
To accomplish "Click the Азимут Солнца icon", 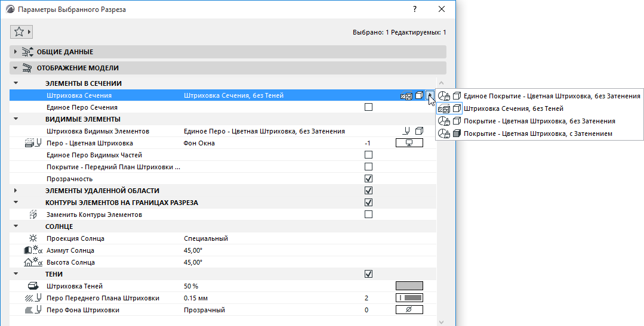I will (x=33, y=250).
